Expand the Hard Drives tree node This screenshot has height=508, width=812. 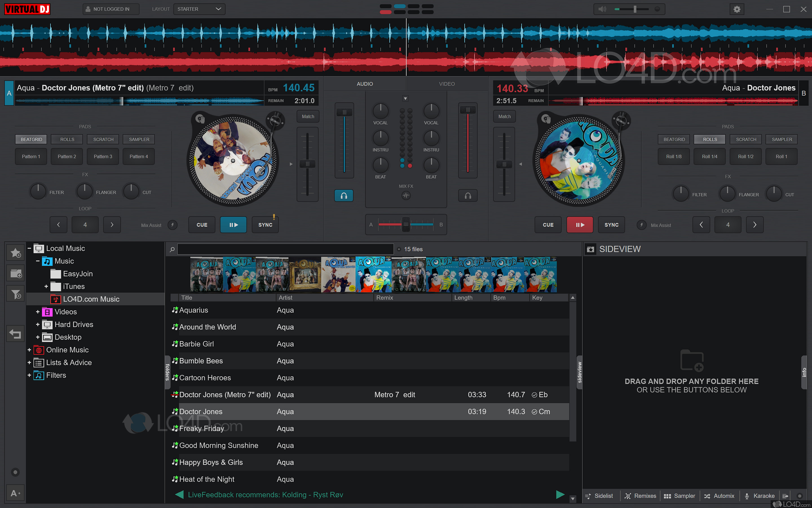coord(37,324)
